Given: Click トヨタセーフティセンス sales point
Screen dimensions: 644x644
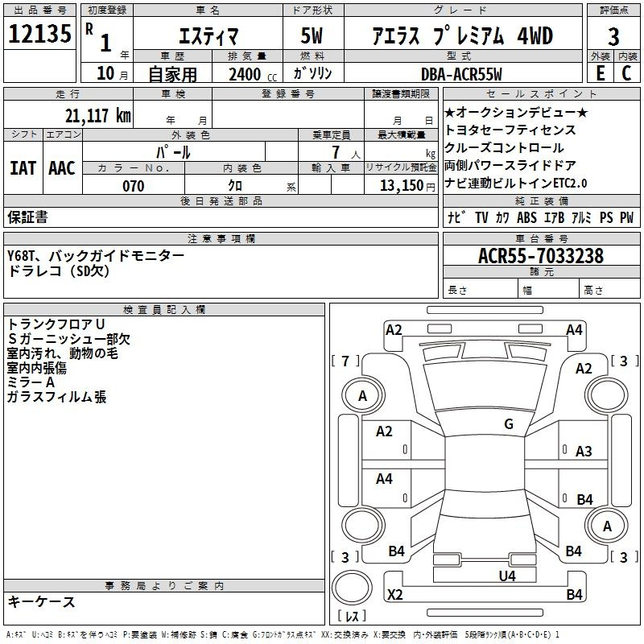Looking at the screenshot, I should (x=510, y=130).
